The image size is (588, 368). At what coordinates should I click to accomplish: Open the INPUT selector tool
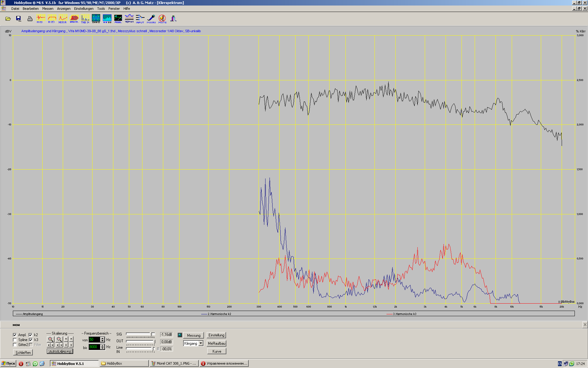[140, 19]
